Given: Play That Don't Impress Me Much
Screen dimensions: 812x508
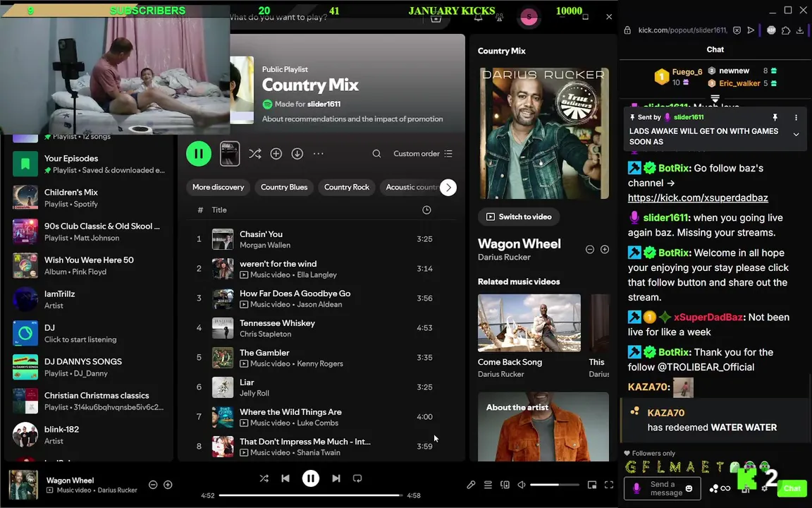Looking at the screenshot, I should (321, 447).
